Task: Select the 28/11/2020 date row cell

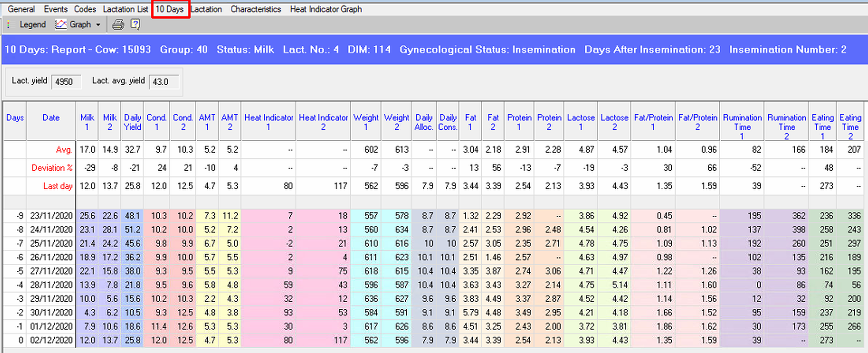Action: coord(51,285)
